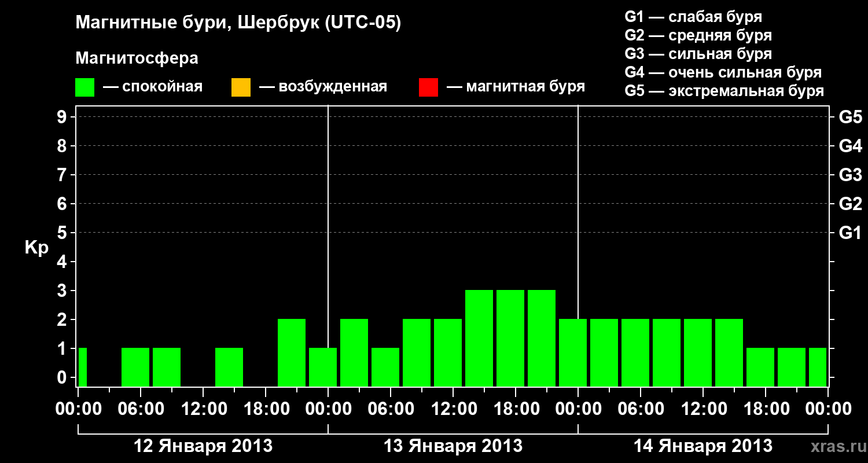Click the 'Kp' axis label

36,248
